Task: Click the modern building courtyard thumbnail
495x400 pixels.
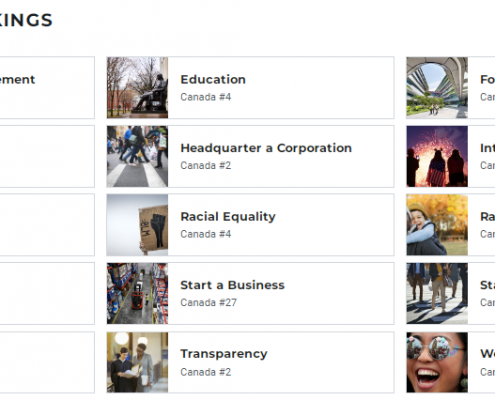Action: point(437,88)
